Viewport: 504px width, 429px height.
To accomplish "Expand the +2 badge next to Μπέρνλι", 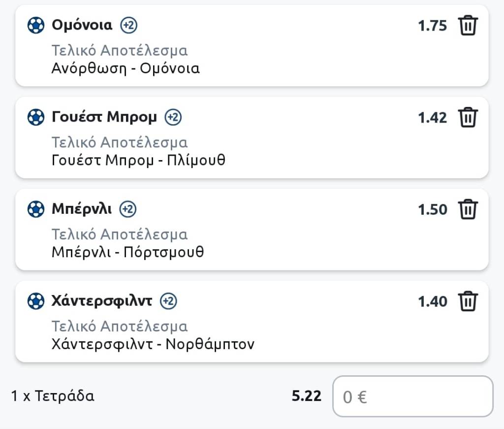I will pos(128,209).
